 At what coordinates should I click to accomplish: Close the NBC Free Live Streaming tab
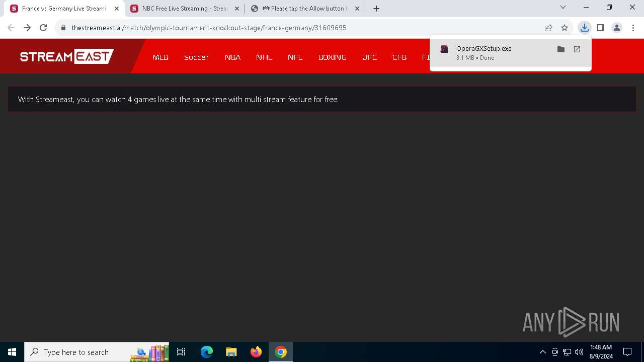237,9
